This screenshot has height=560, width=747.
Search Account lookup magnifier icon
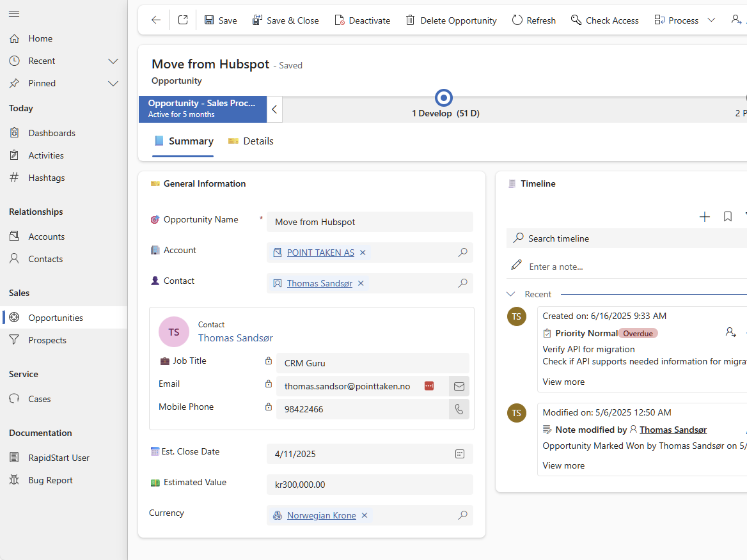click(x=462, y=253)
